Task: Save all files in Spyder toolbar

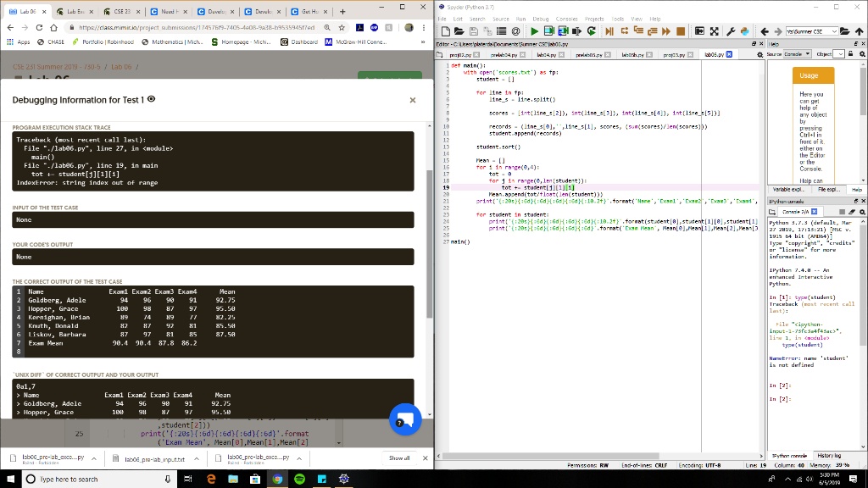Action: 487,31
